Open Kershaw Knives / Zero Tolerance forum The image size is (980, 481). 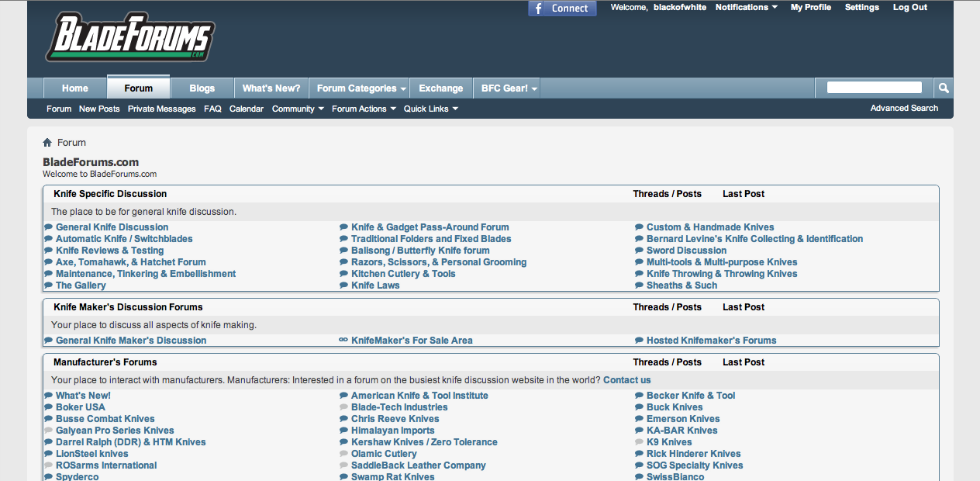point(424,442)
